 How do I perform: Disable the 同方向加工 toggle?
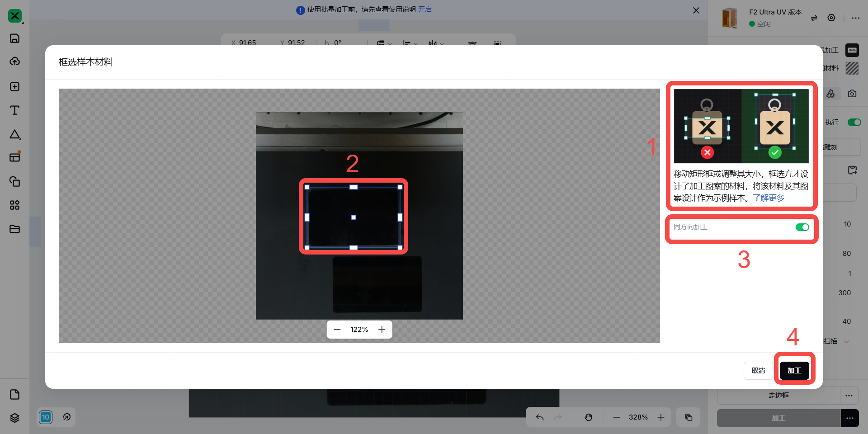802,227
